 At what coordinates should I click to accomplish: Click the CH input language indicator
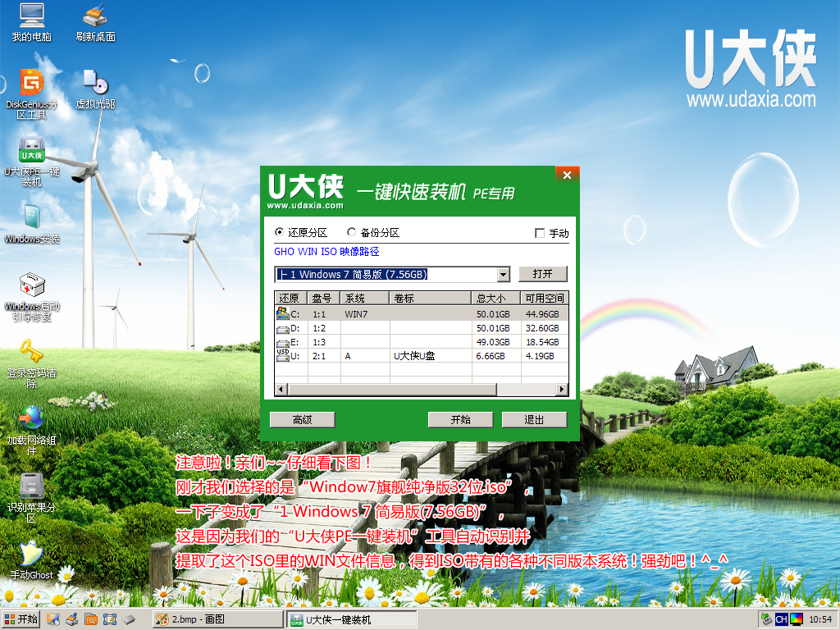click(x=781, y=620)
